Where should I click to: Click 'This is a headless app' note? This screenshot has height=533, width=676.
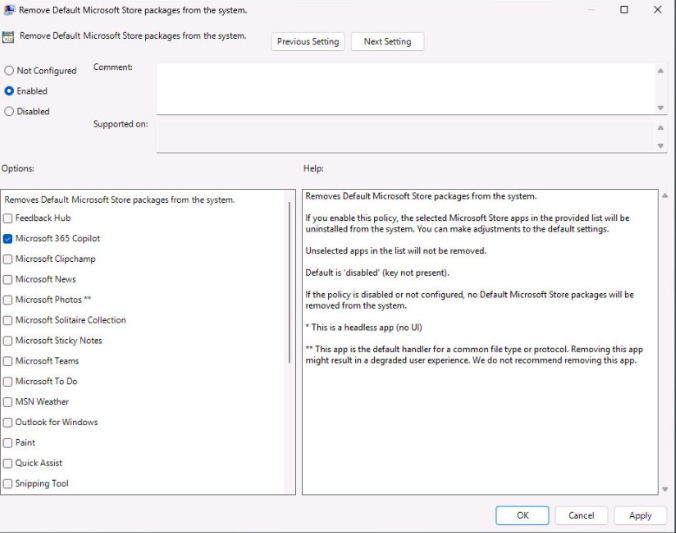(x=364, y=327)
